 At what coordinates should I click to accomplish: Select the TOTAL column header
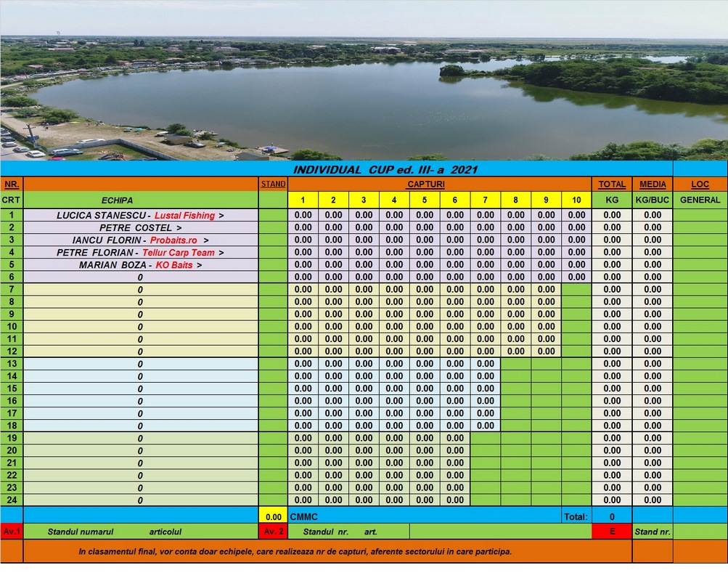tap(612, 184)
